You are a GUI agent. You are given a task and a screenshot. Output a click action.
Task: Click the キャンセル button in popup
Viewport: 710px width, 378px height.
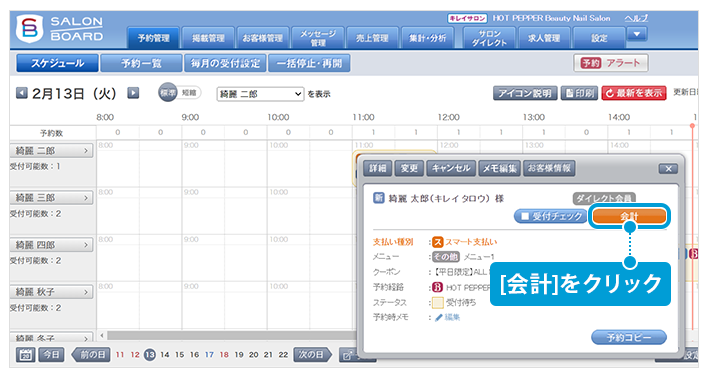[451, 168]
